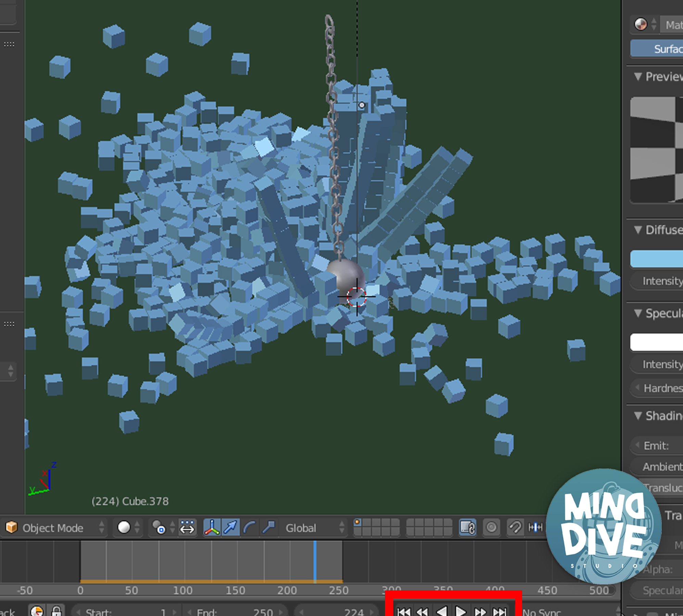The height and width of the screenshot is (616, 683).
Task: Select the scale manipulator icon
Action: 269,527
